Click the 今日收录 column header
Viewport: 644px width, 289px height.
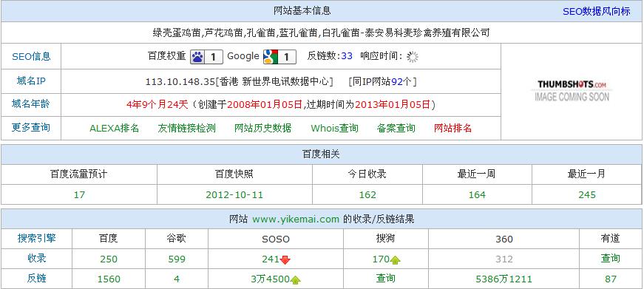click(x=367, y=174)
